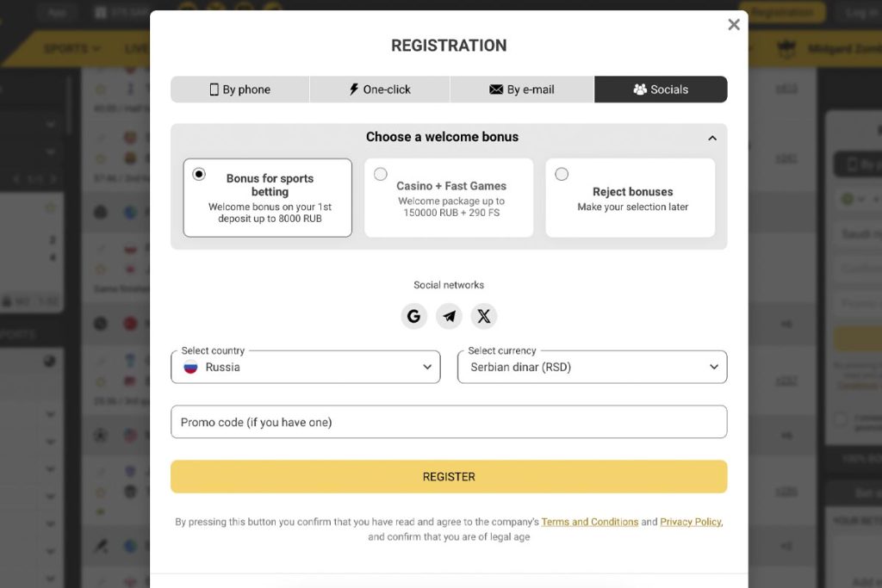Open the Privacy Policy link
The width and height of the screenshot is (882, 588).
(690, 522)
